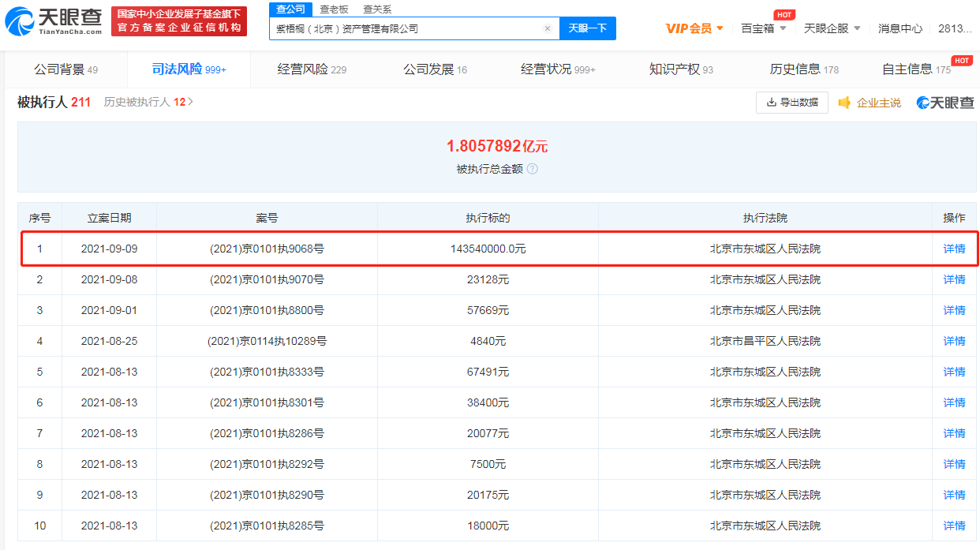980x550 pixels.
Task: Clear search box using the × icon
Action: pyautogui.click(x=548, y=28)
